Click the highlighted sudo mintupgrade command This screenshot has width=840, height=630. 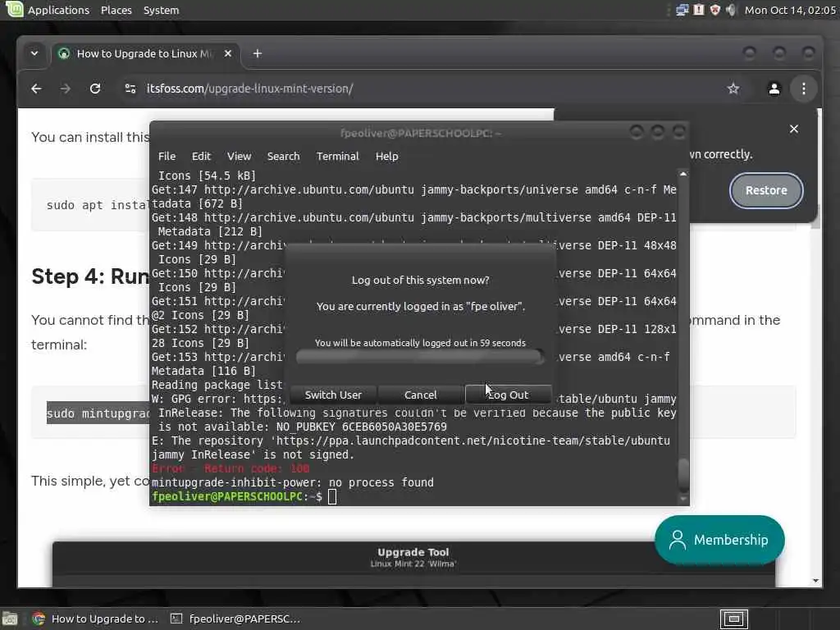[x=98, y=413]
